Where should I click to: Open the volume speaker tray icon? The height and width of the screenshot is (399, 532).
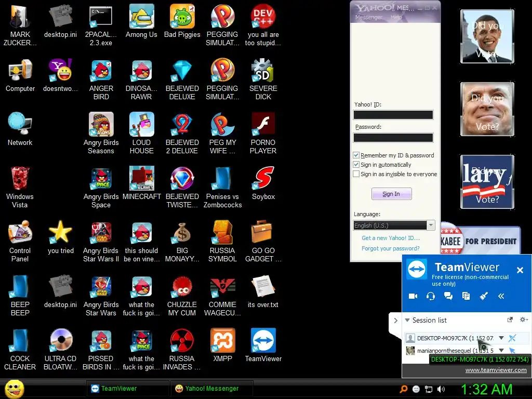coord(441,389)
